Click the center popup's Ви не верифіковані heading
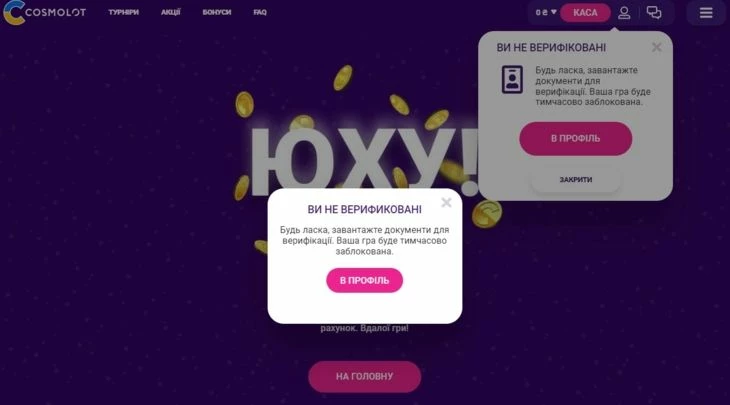Viewport: 730px width, 405px height. click(x=364, y=209)
